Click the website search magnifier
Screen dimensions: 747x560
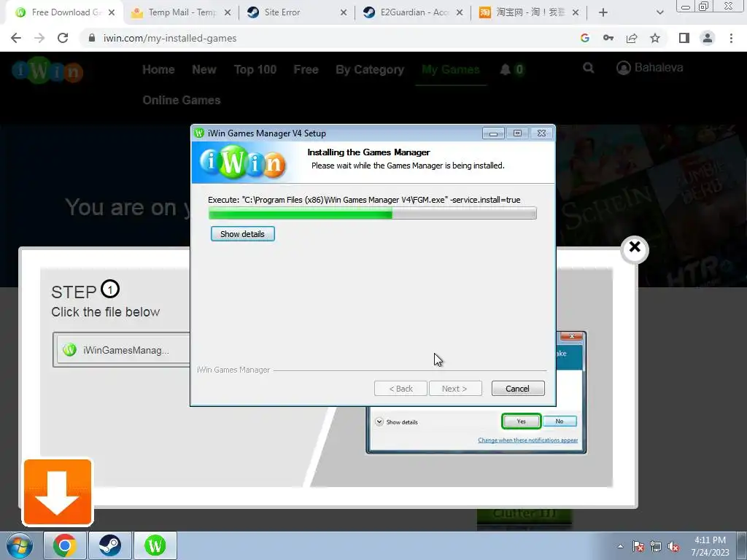tap(589, 68)
